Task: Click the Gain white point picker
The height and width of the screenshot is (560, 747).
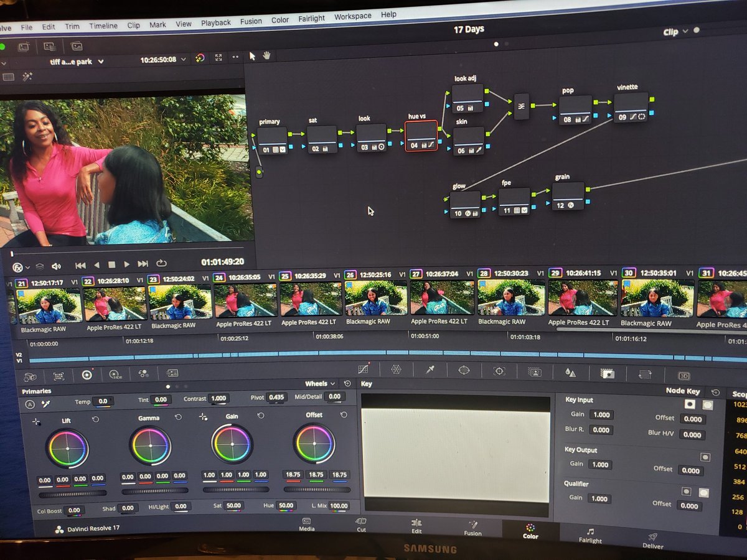Action: (202, 416)
